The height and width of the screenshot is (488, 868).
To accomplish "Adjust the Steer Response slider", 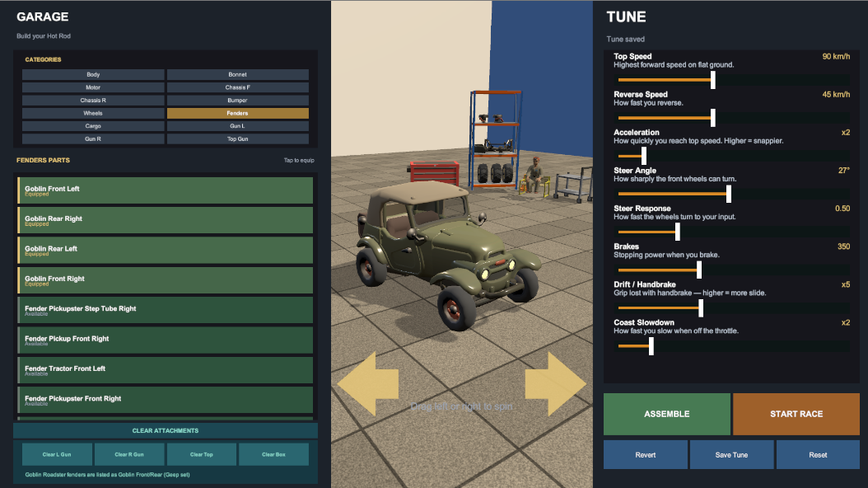I will (x=734, y=232).
